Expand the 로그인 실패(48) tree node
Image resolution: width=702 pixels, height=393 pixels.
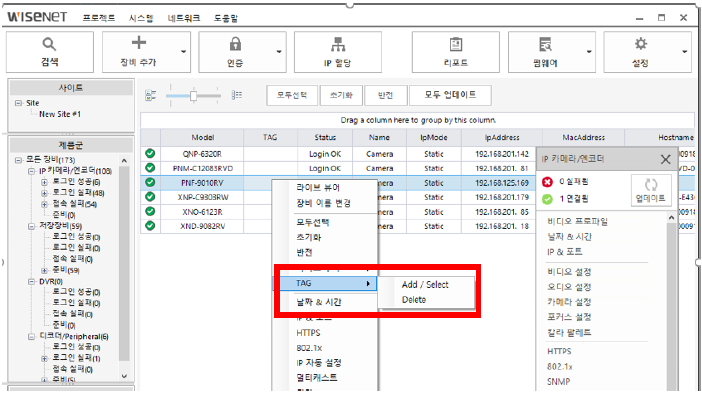coord(44,193)
